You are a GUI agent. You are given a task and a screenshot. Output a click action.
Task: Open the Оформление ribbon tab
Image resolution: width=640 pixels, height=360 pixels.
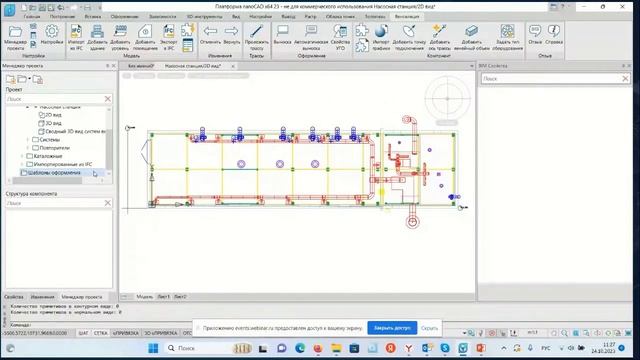pyautogui.click(x=124, y=17)
